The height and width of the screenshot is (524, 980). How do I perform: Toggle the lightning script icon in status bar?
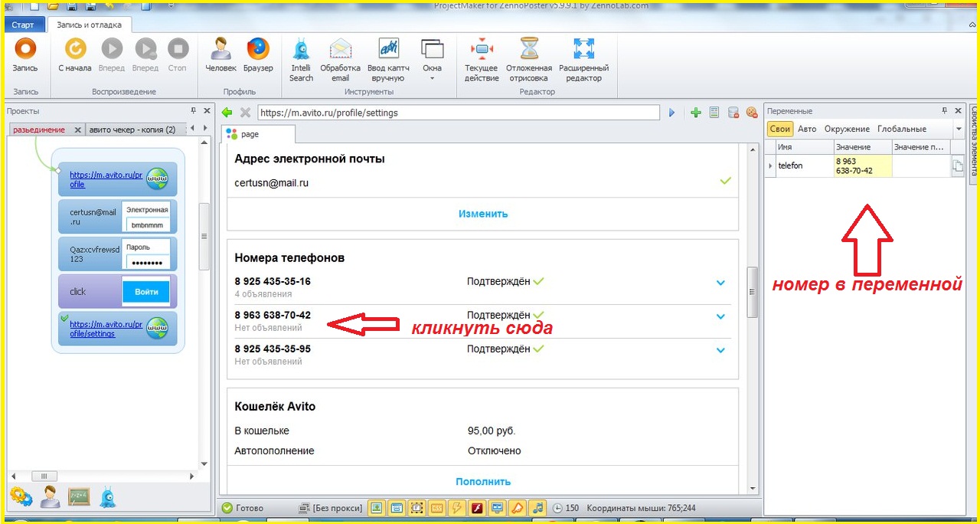click(x=457, y=507)
